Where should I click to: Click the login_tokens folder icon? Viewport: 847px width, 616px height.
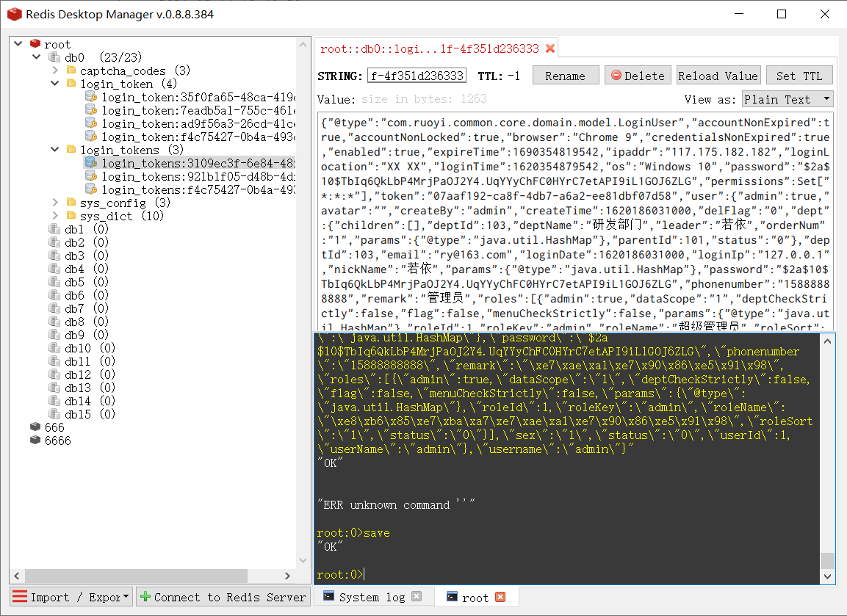pyautogui.click(x=71, y=149)
